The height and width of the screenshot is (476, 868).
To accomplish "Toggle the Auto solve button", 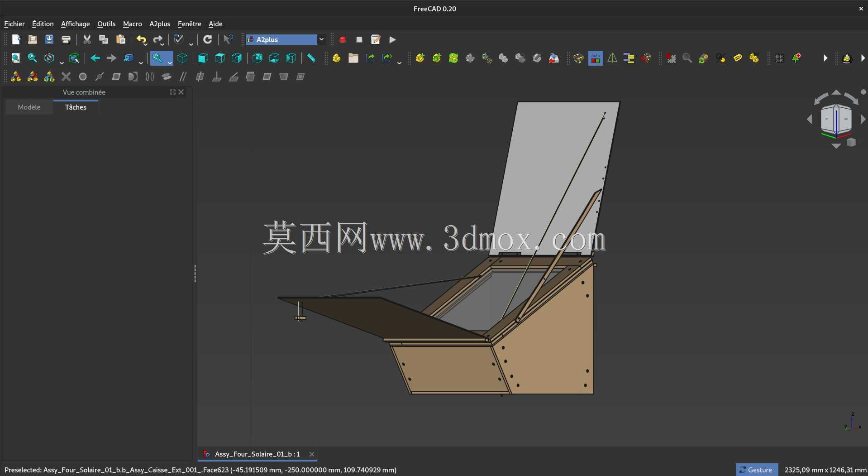I will tap(596, 58).
